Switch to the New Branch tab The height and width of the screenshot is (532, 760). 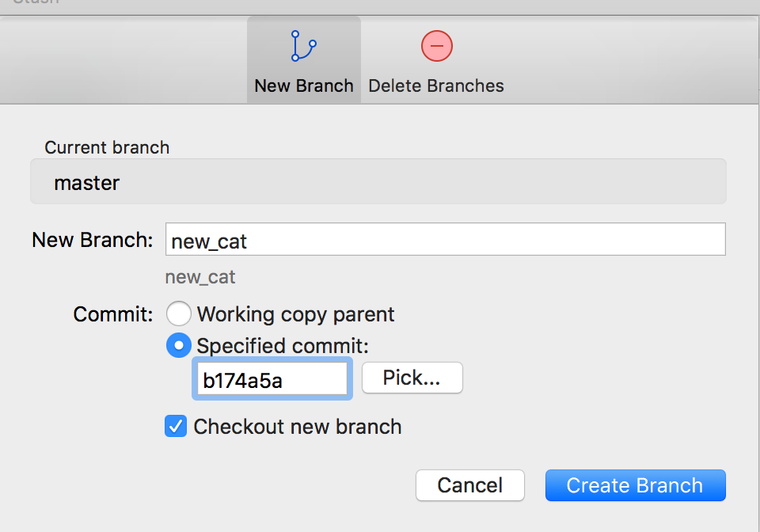303,59
